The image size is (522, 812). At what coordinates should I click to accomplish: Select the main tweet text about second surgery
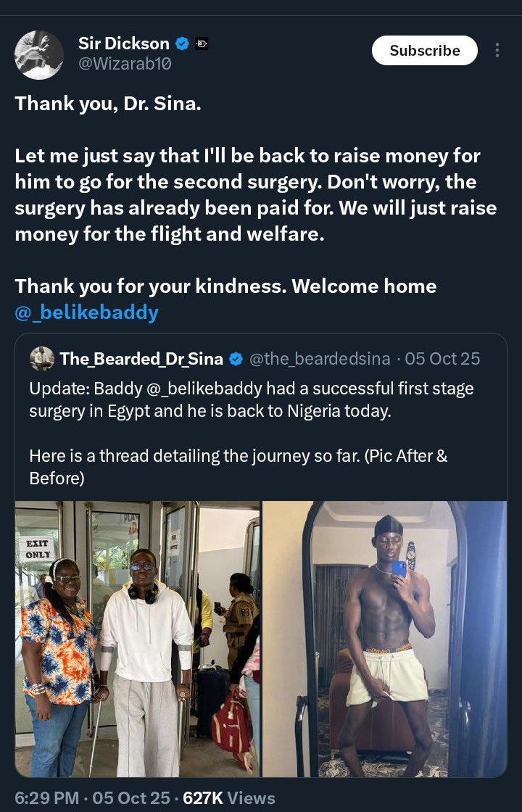255,195
